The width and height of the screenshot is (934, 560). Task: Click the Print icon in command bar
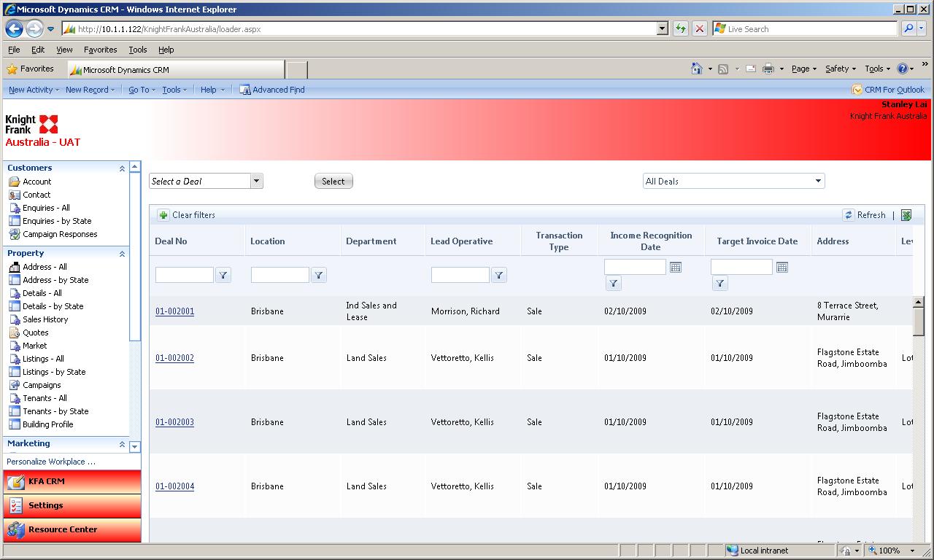[768, 69]
